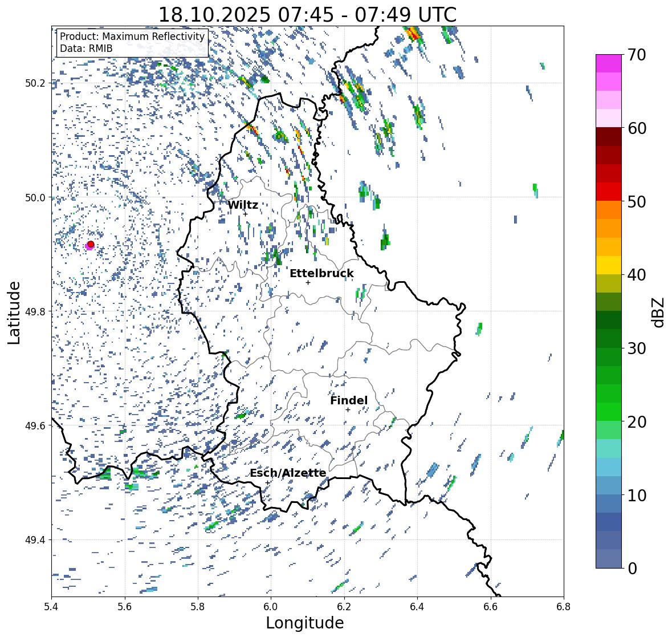The height and width of the screenshot is (637, 672).
Task: Click the longitude tick label 6.4
Action: point(417,607)
